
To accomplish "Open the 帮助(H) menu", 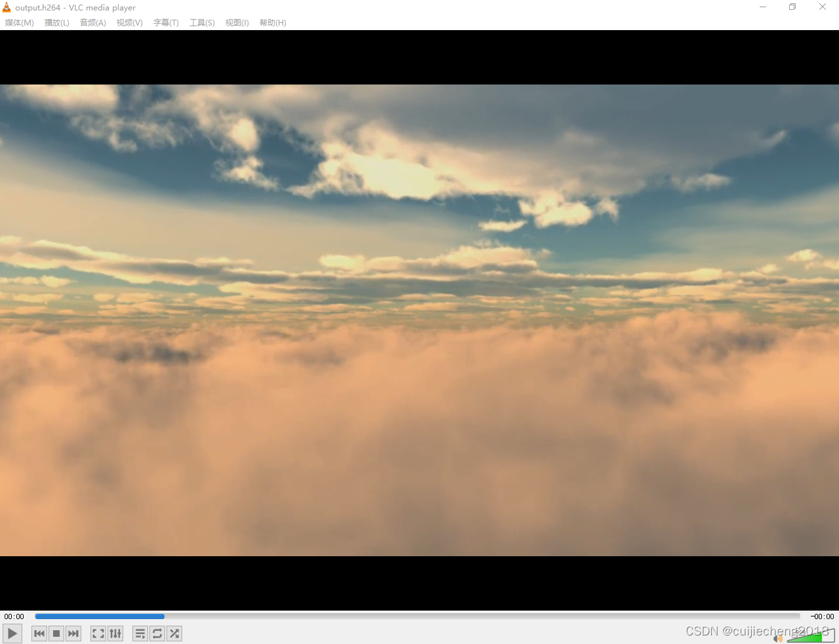I will click(272, 22).
